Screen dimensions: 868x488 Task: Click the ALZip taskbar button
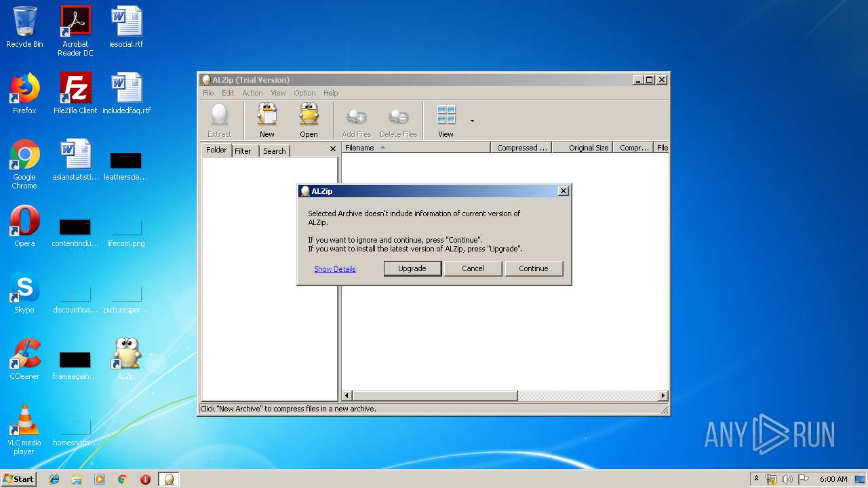tap(169, 479)
